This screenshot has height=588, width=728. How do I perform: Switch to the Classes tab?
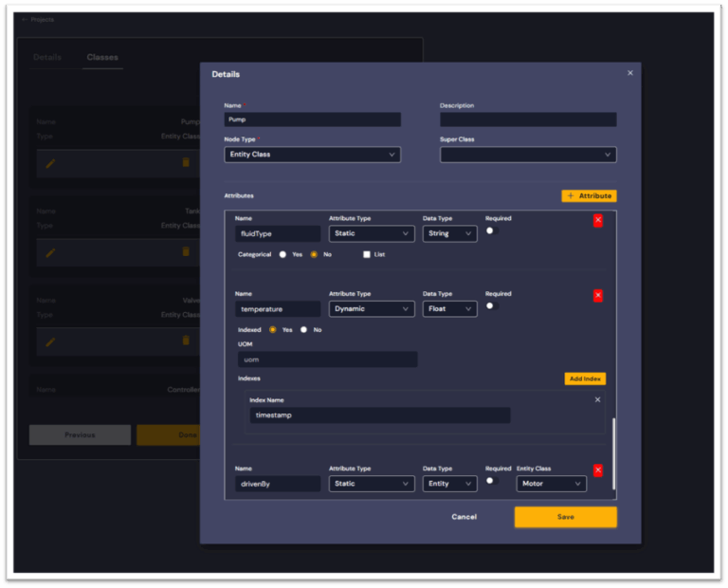click(102, 57)
